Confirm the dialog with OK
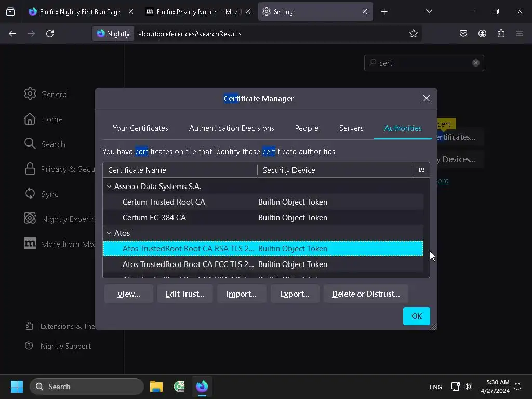Screen dimensions: 532x399 point(416,316)
